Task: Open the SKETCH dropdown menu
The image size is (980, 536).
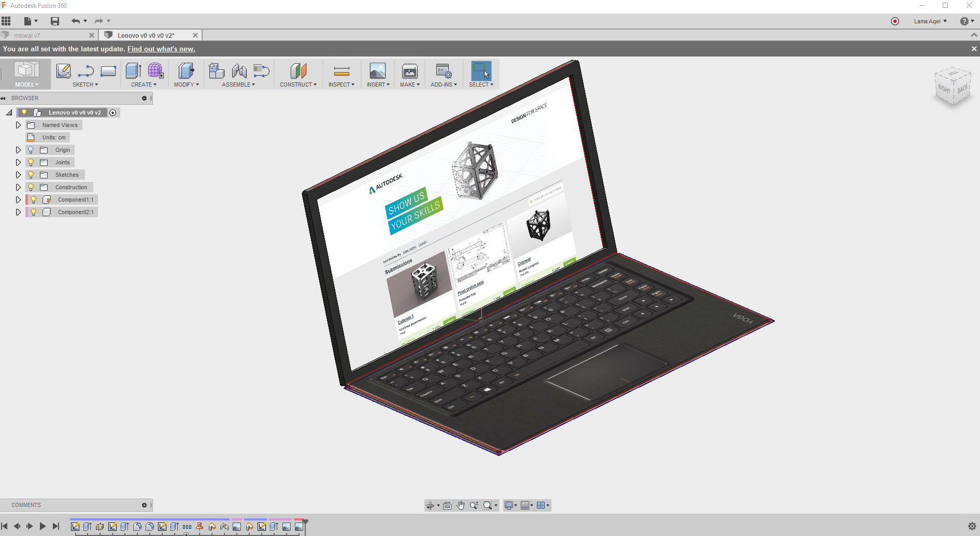Action: pyautogui.click(x=85, y=84)
